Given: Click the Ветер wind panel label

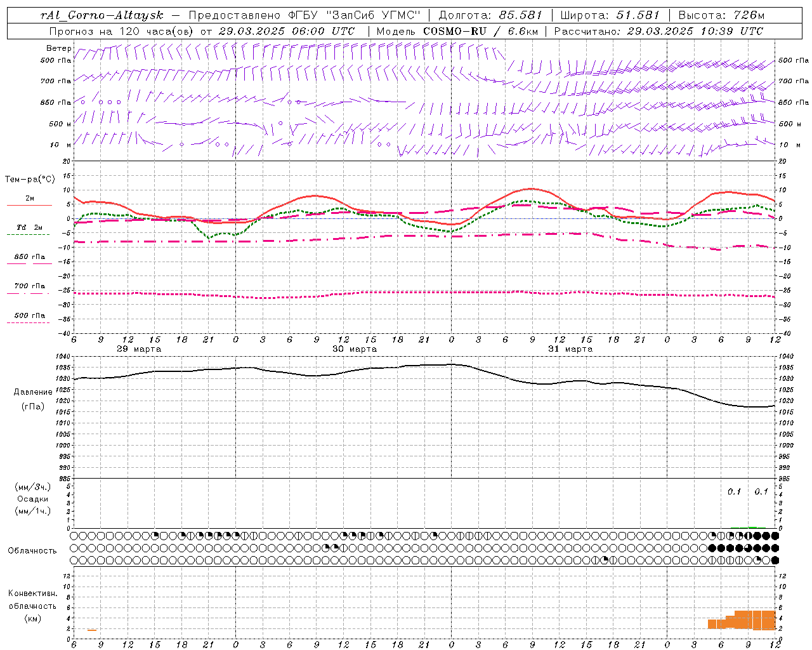Looking at the screenshot, I should (x=58, y=48).
